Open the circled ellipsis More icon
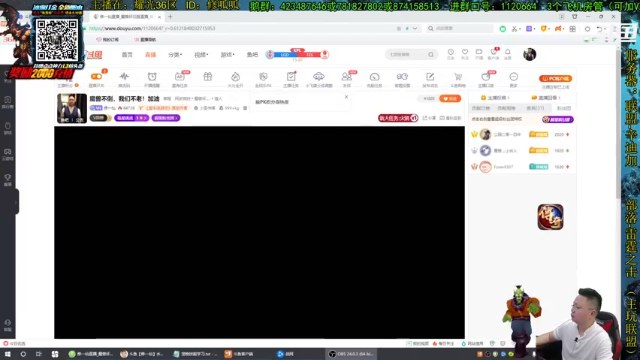The image size is (640, 360). coord(513,76)
